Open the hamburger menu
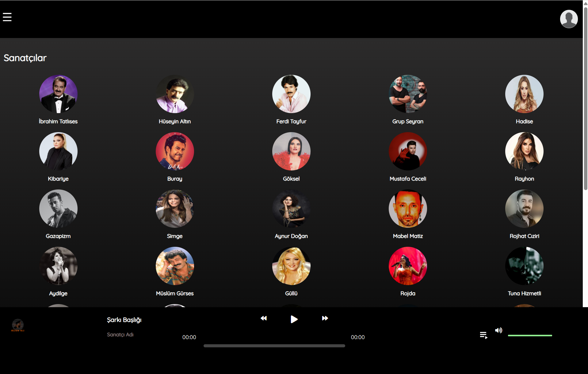Image resolution: width=588 pixels, height=374 pixels. [x=7, y=17]
